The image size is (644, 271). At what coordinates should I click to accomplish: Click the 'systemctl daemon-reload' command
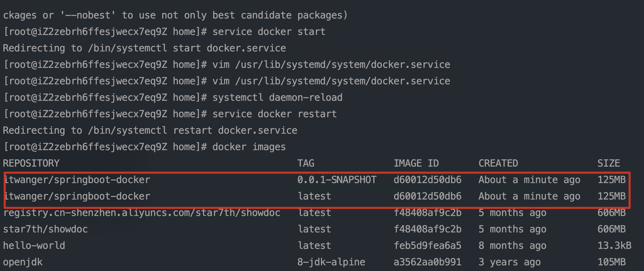277,97
